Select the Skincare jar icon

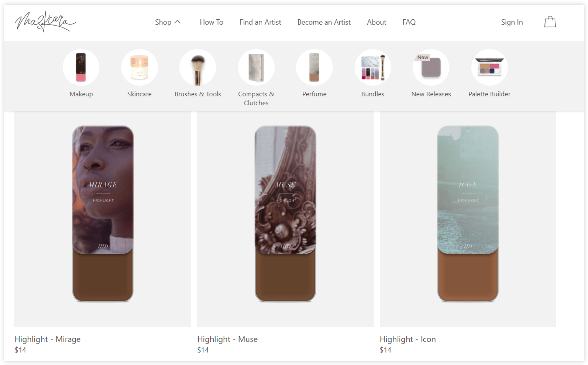tap(139, 67)
